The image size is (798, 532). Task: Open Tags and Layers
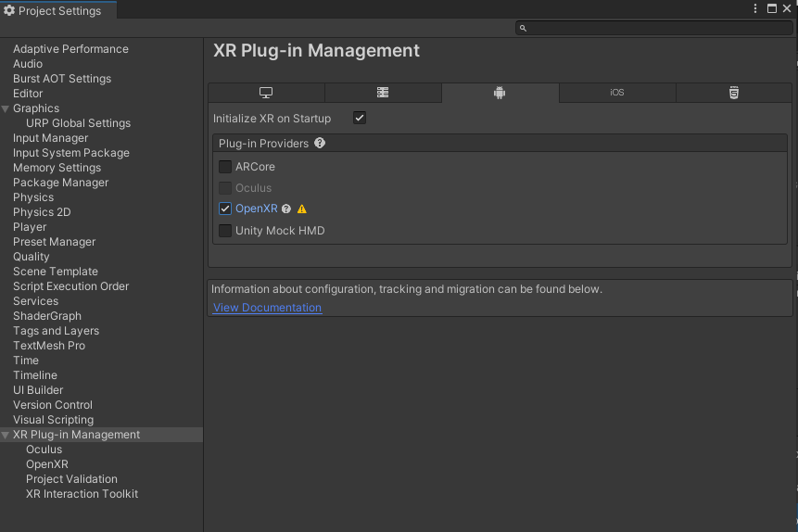point(56,330)
